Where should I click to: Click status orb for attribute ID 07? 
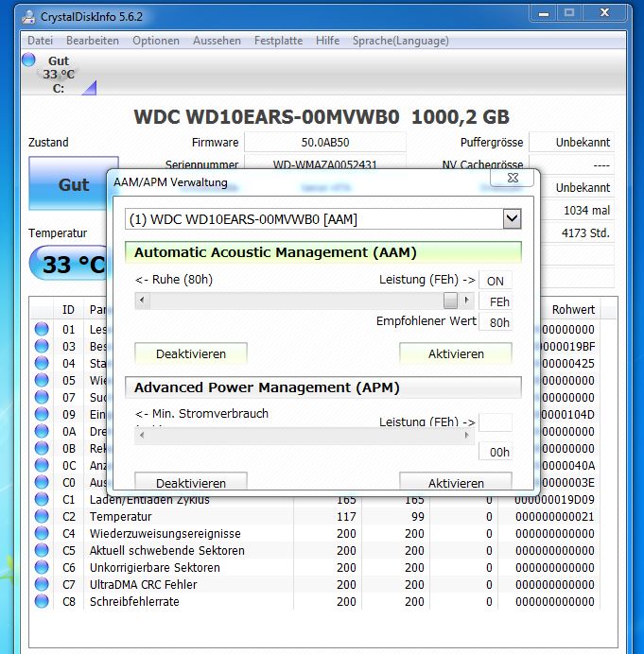[42, 397]
